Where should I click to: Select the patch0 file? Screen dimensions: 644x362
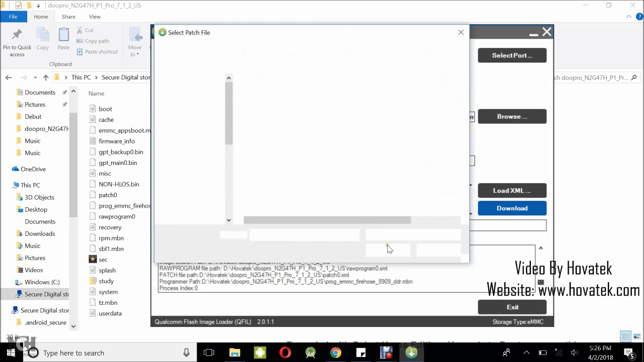(108, 195)
